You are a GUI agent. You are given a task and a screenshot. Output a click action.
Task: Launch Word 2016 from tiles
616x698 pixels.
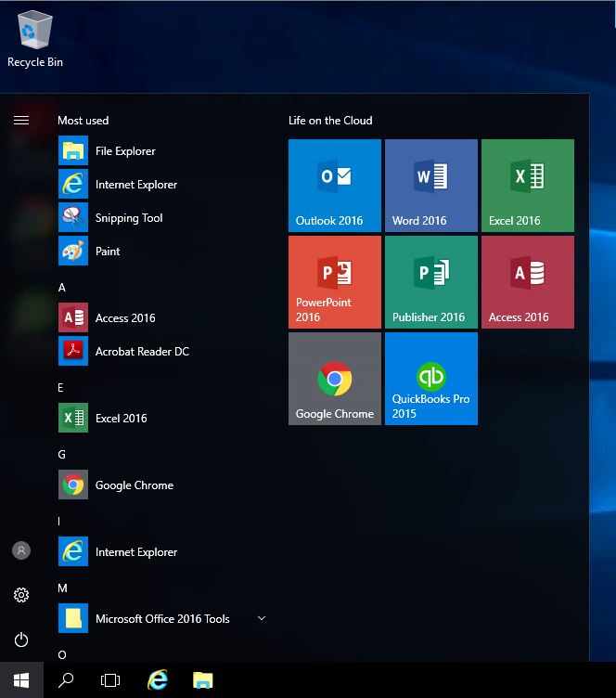[431, 186]
